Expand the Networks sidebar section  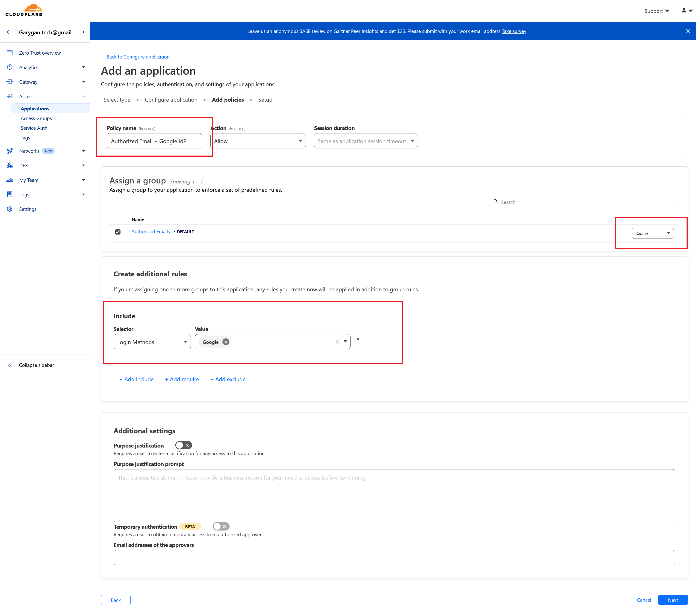pos(83,151)
